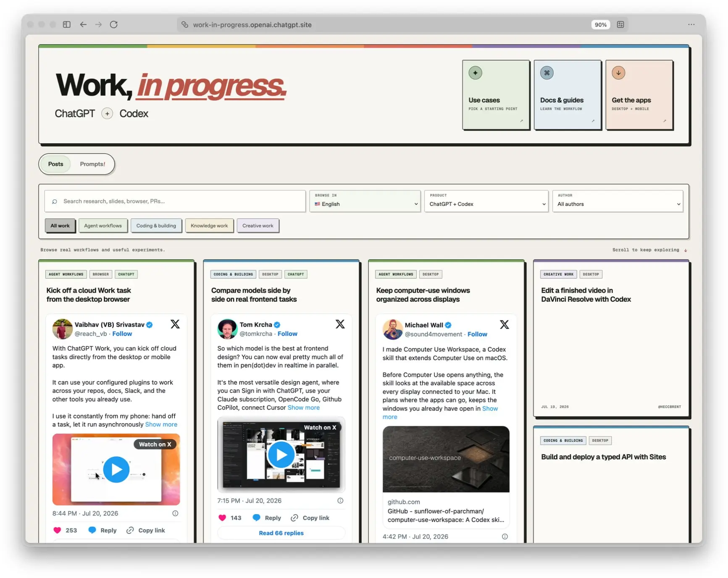Open the Product ChatGPT + Codex dropdown
This screenshot has width=728, height=578.
pos(486,201)
